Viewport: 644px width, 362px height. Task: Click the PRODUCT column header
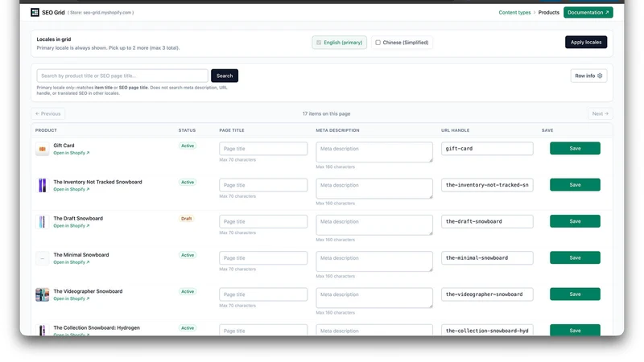pos(46,130)
